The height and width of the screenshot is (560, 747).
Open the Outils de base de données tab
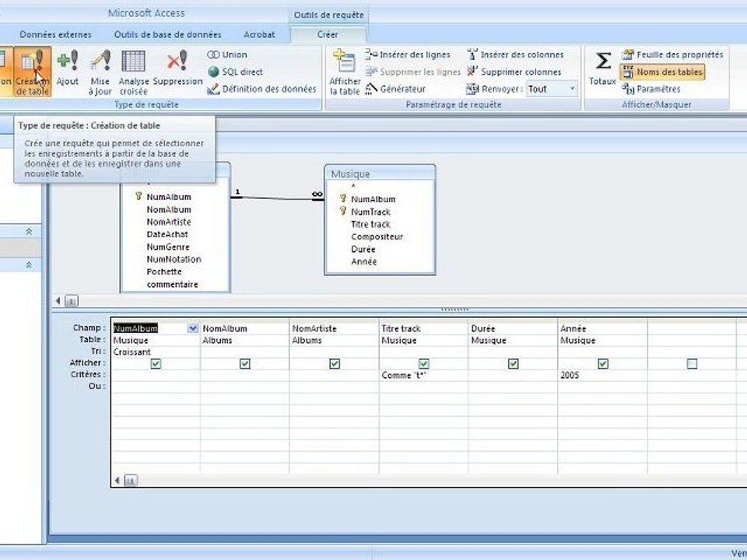(x=168, y=35)
